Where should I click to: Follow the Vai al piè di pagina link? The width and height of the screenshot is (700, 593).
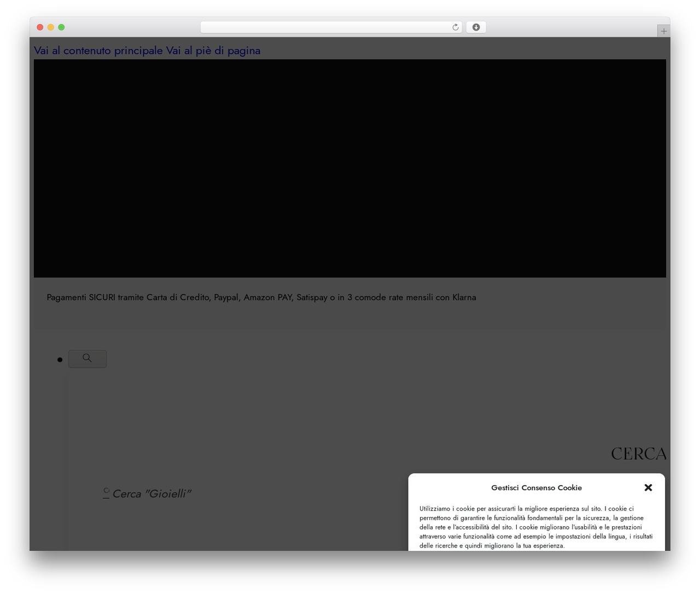[213, 50]
